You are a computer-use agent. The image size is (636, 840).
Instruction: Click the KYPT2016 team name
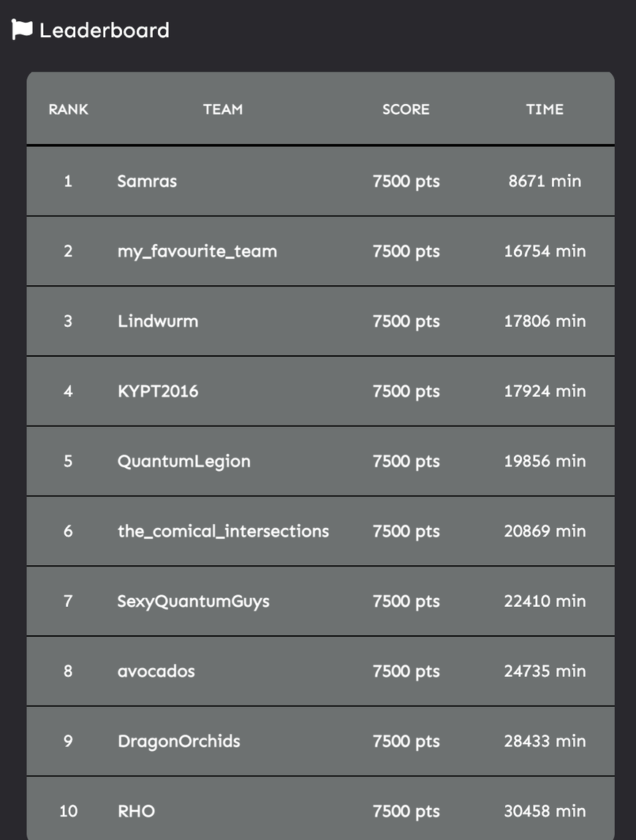point(158,391)
